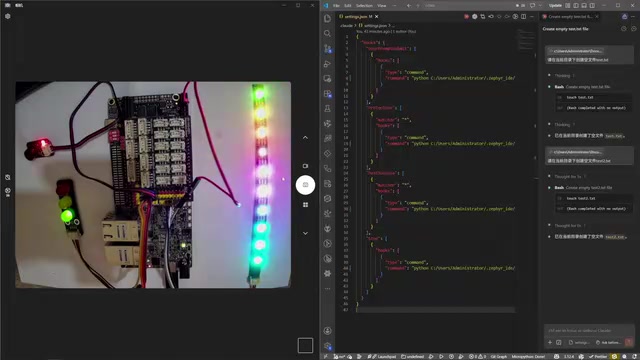Image resolution: width=640 pixels, height=360 pixels.
Task: Open the Selection menu
Action: coord(364,6)
